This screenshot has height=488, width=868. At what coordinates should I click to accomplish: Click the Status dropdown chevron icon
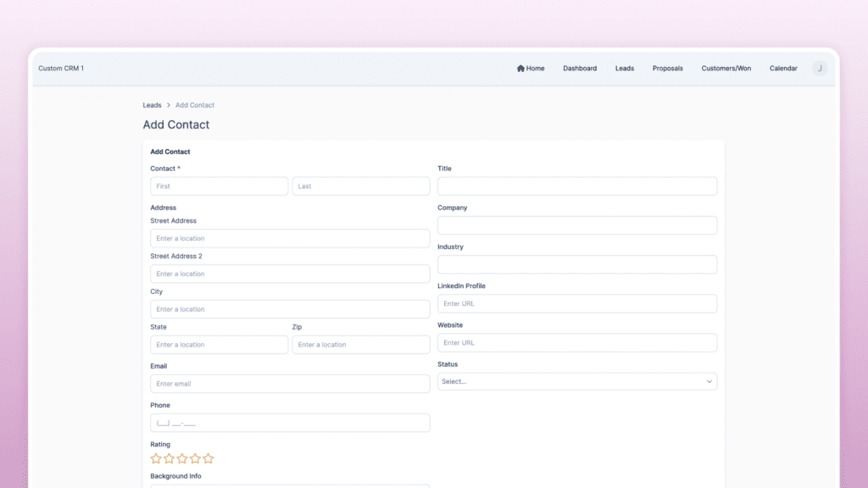709,381
